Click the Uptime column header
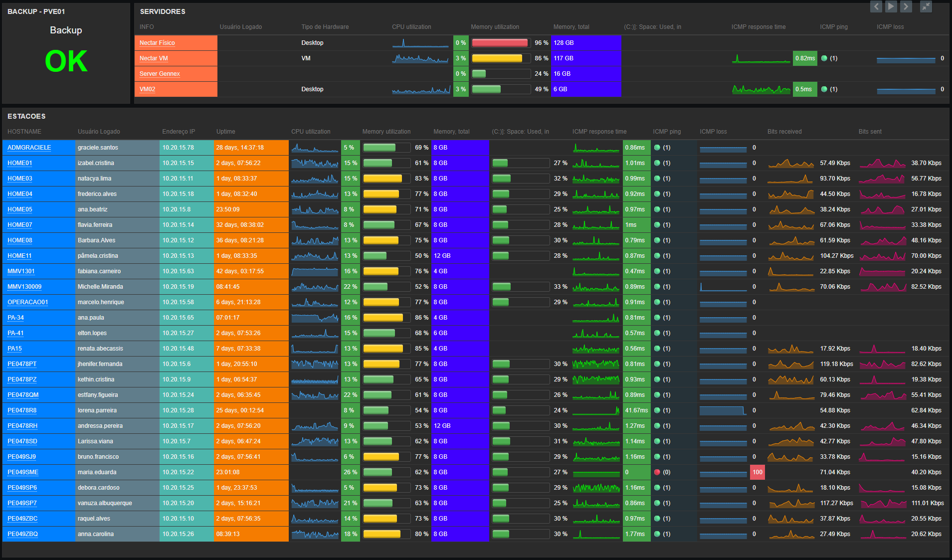952x560 pixels. [225, 132]
